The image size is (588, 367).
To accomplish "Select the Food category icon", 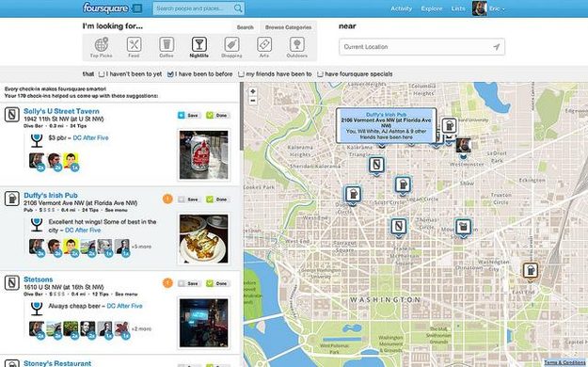I will tap(134, 47).
